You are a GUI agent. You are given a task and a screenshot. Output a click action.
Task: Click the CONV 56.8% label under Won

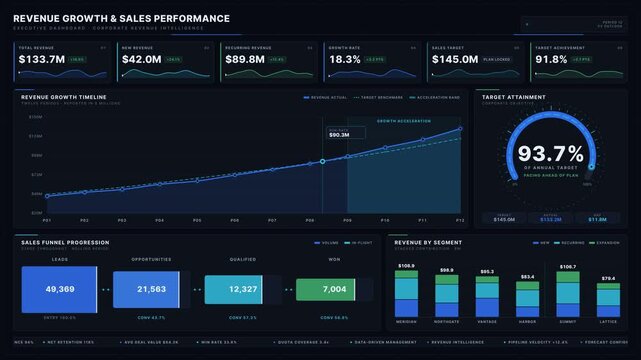[x=334, y=318]
